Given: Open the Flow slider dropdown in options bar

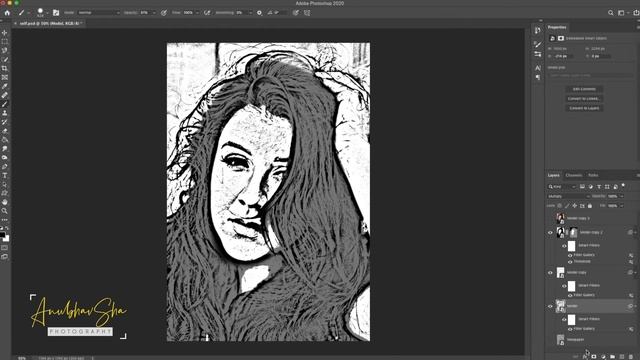Looking at the screenshot, I should [x=197, y=13].
